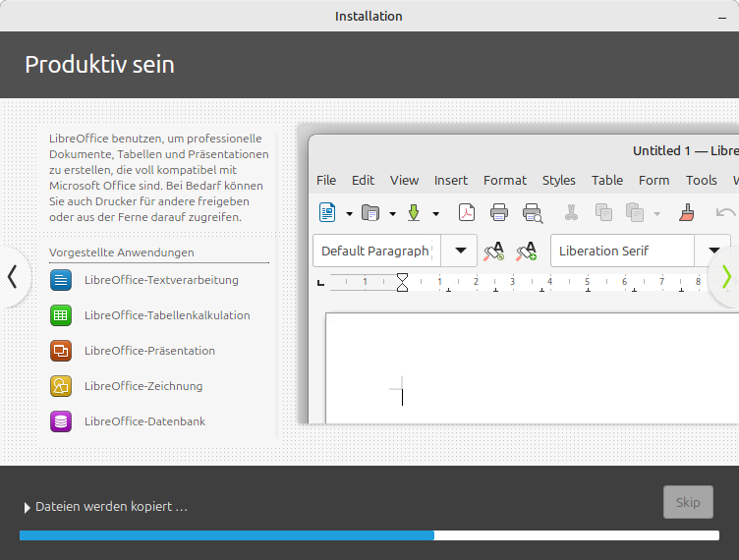Click the Print icon in the toolbar

point(499,212)
